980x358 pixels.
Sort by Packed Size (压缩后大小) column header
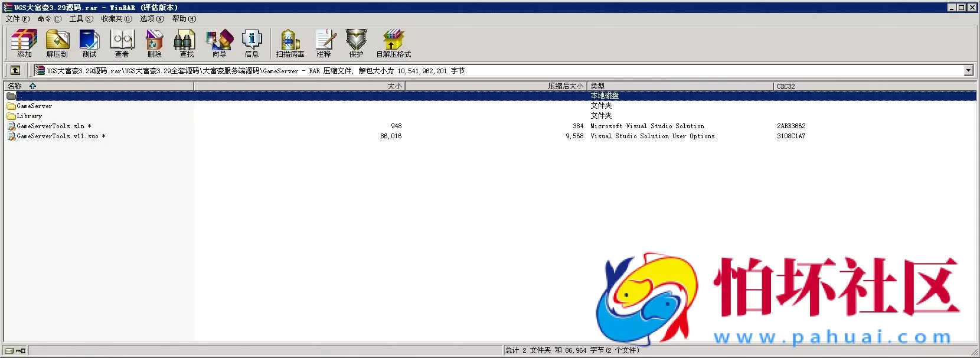[496, 86]
